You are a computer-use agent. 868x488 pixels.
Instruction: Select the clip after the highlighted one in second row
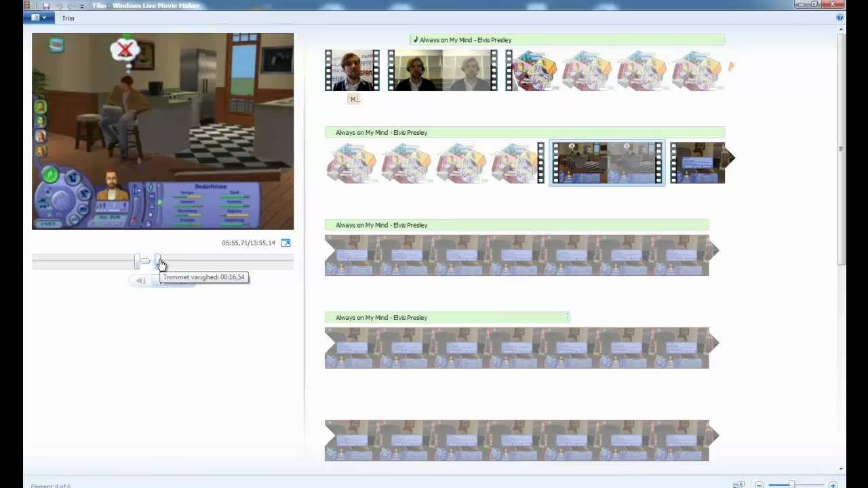[x=702, y=163]
